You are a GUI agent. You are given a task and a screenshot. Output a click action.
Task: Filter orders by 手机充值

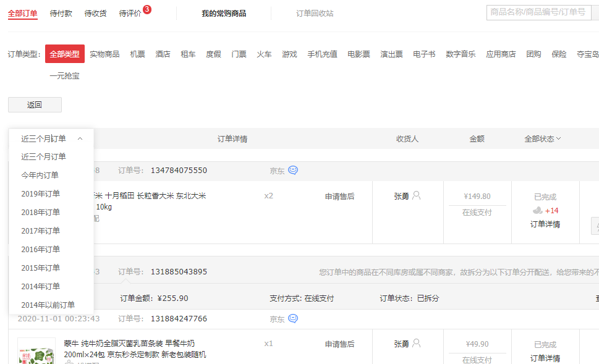pos(323,54)
